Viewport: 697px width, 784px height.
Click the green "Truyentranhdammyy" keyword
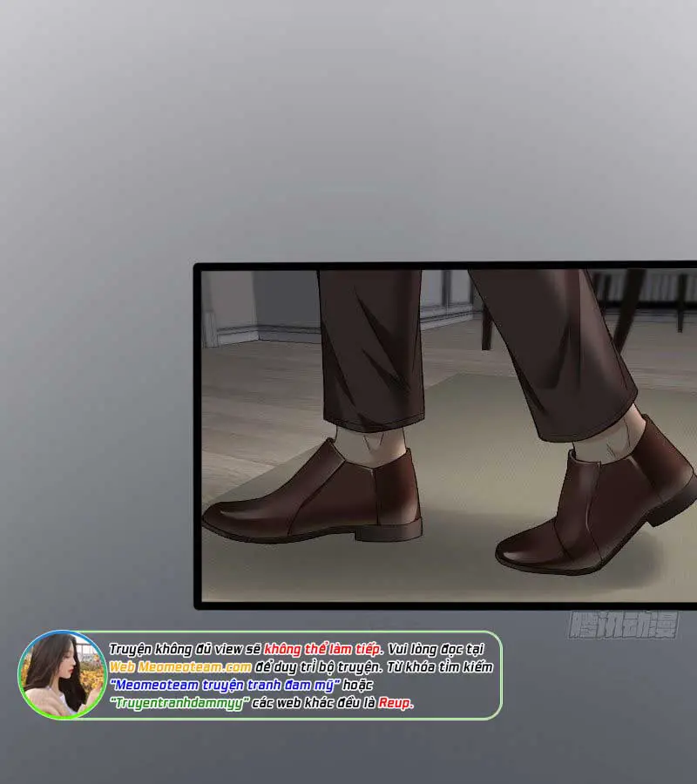pyautogui.click(x=179, y=703)
